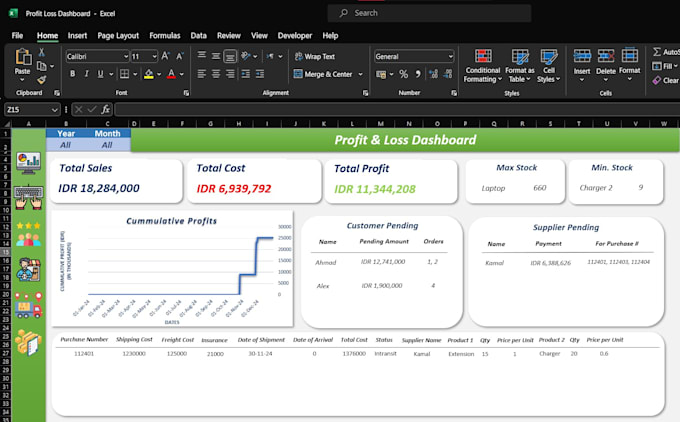Open the Font name Calibri dropdown

[x=126, y=56]
